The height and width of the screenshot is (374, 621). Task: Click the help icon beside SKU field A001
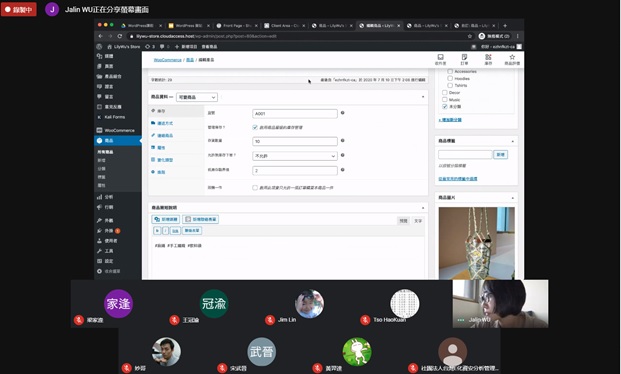pyautogui.click(x=343, y=113)
